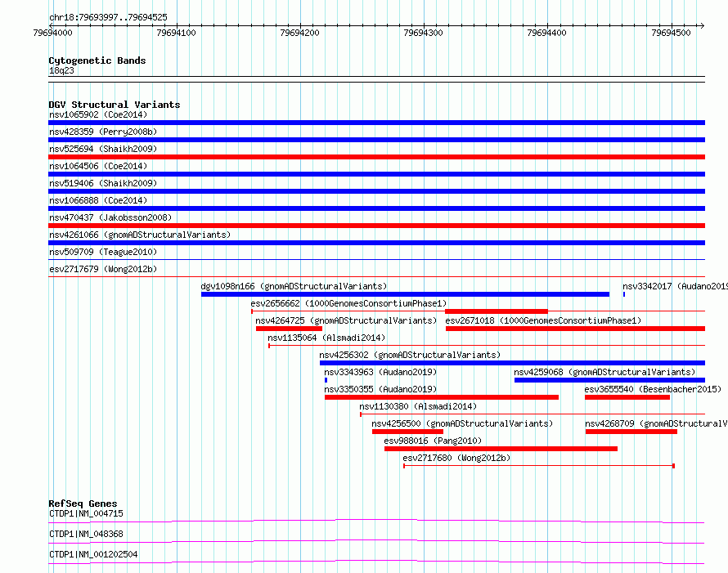The width and height of the screenshot is (728, 573).
Task: Click the blue dgv1098n166 variant bar
Action: pos(405,294)
